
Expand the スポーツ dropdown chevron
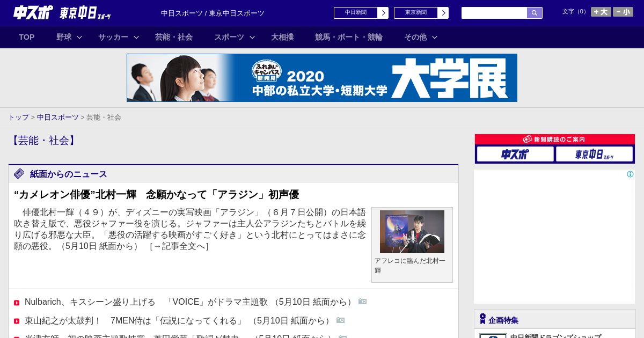(x=252, y=37)
